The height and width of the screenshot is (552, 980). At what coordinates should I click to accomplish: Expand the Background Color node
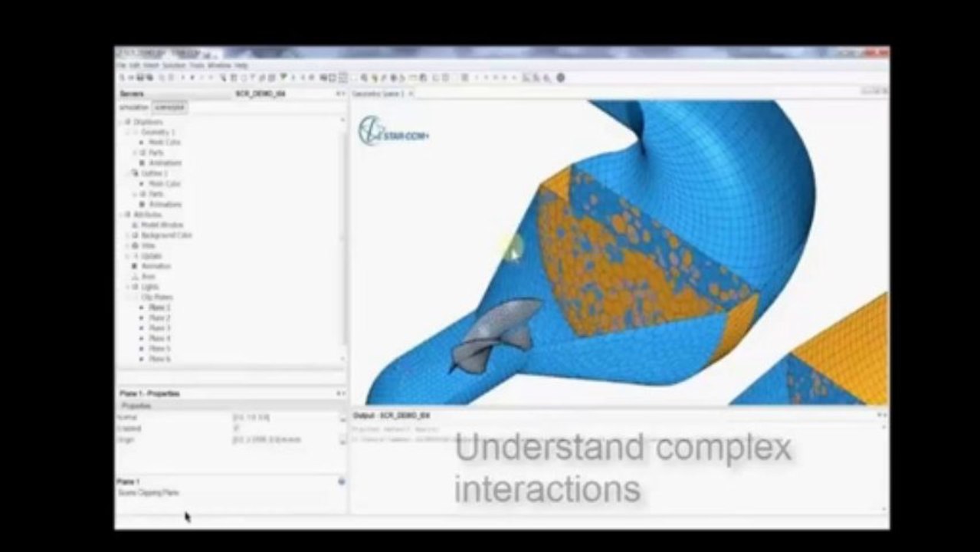[x=128, y=235]
